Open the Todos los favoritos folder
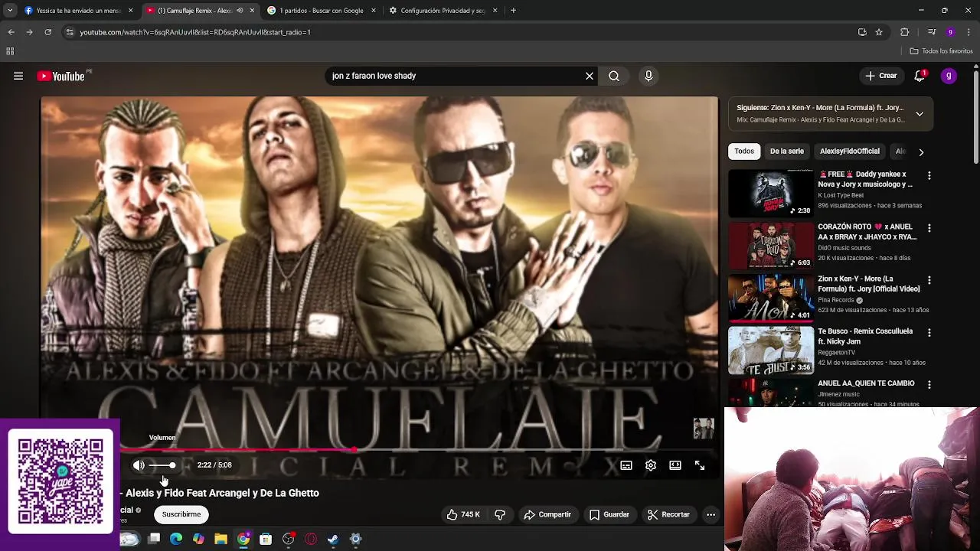Viewport: 980px width, 551px height. tap(941, 51)
